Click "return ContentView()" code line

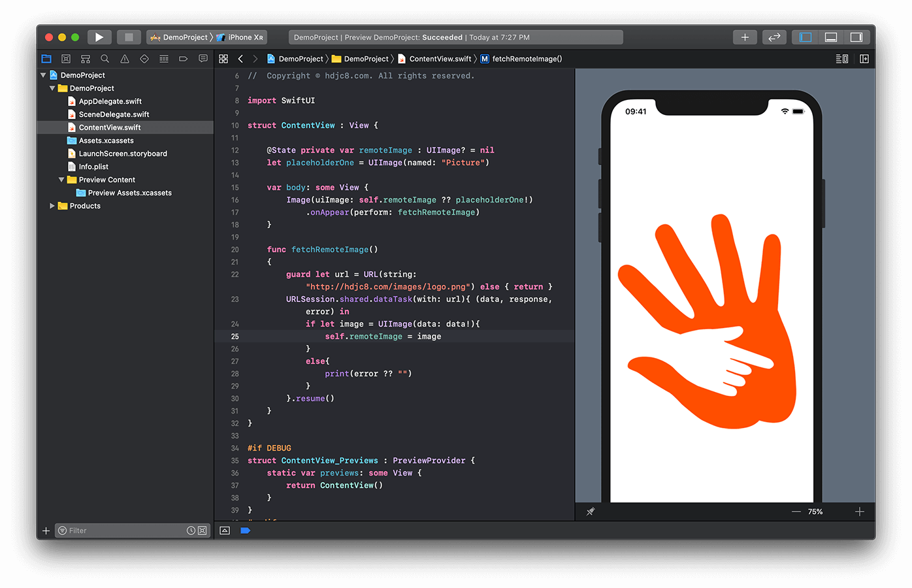coord(334,485)
